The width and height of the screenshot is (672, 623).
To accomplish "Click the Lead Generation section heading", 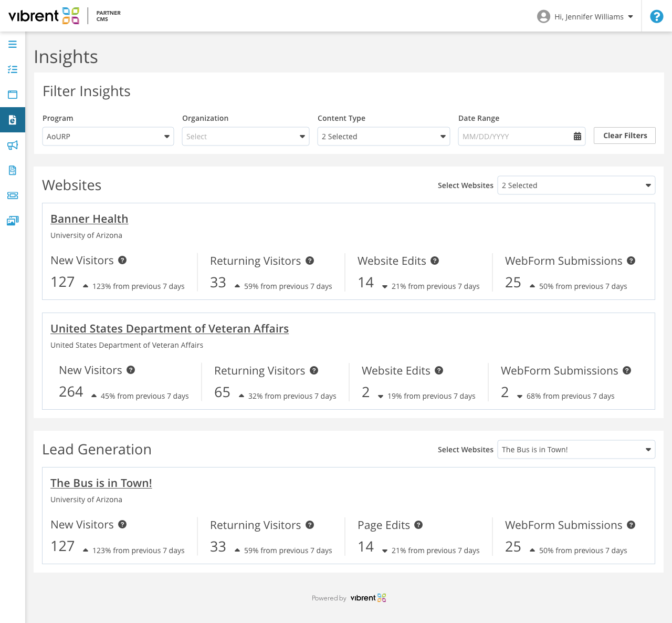I will pyautogui.click(x=97, y=450).
